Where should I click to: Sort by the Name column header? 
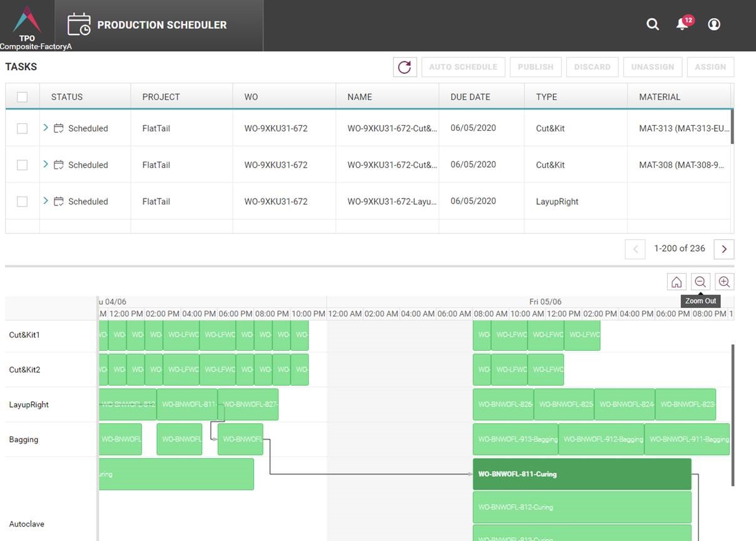pos(360,97)
